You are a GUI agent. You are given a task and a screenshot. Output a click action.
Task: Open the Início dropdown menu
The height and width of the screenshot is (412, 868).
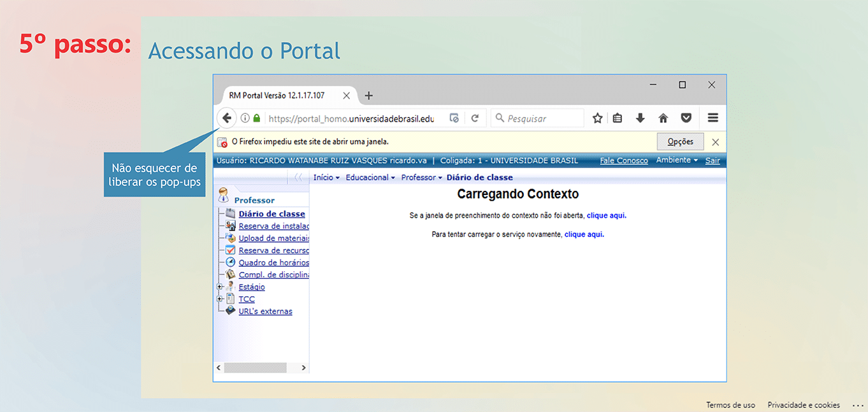pos(326,178)
